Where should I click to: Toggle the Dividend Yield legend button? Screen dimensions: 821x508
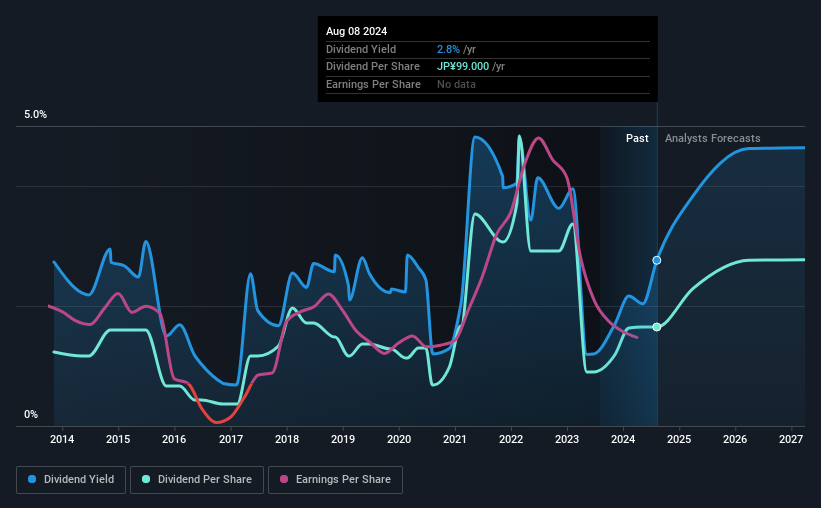pos(71,480)
